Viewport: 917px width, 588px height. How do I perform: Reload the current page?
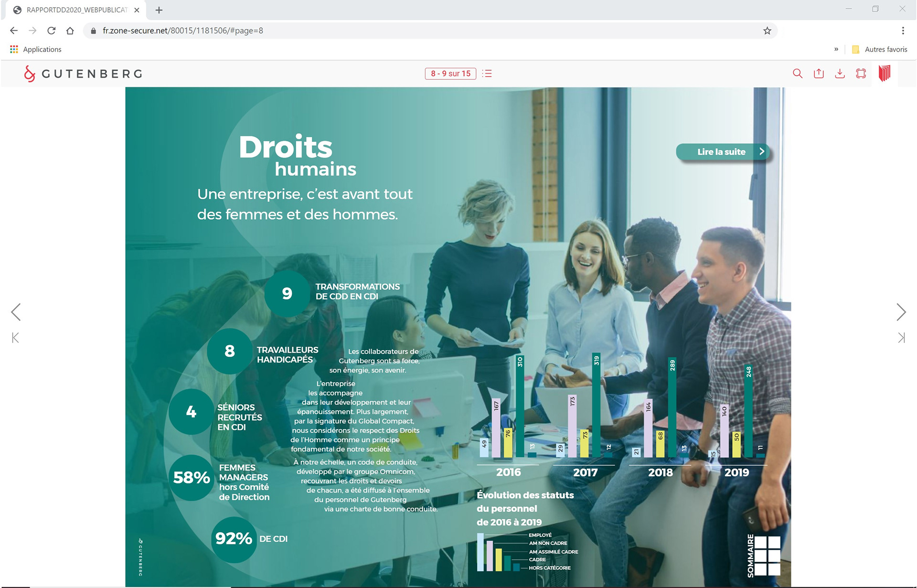pyautogui.click(x=51, y=31)
